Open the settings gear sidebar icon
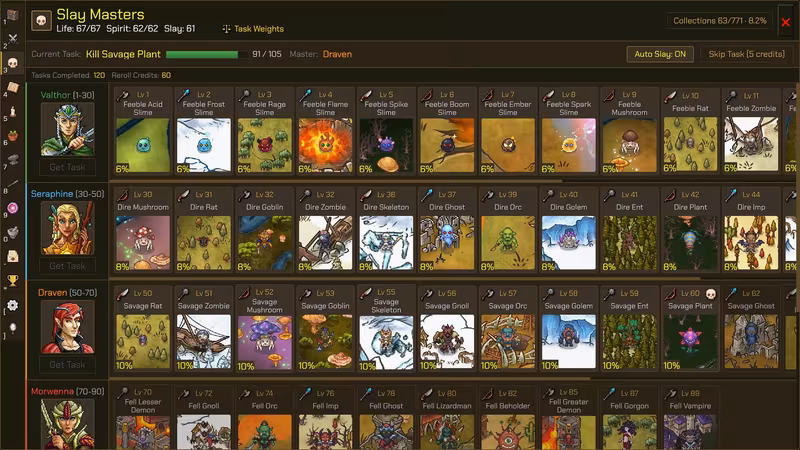800x450 pixels. pyautogui.click(x=13, y=305)
